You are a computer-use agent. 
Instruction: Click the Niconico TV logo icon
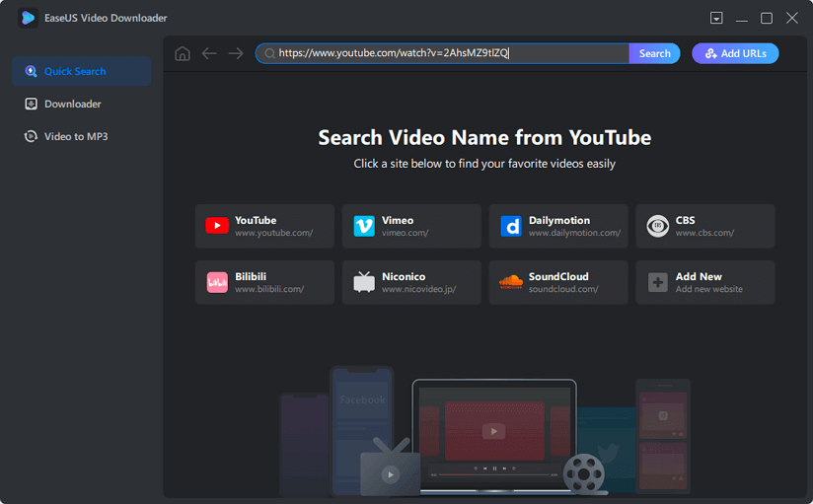pos(364,282)
